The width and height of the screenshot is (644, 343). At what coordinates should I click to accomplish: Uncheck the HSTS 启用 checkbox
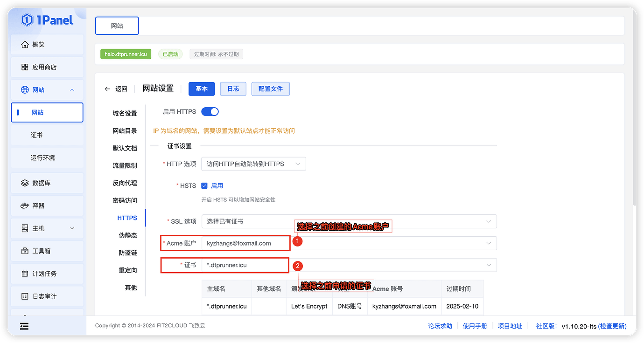(204, 185)
